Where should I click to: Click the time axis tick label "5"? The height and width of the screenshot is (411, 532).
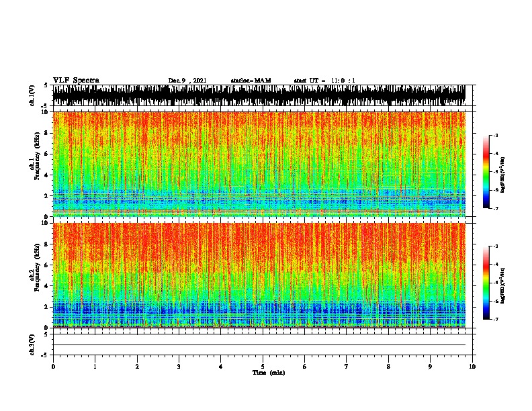click(x=263, y=367)
